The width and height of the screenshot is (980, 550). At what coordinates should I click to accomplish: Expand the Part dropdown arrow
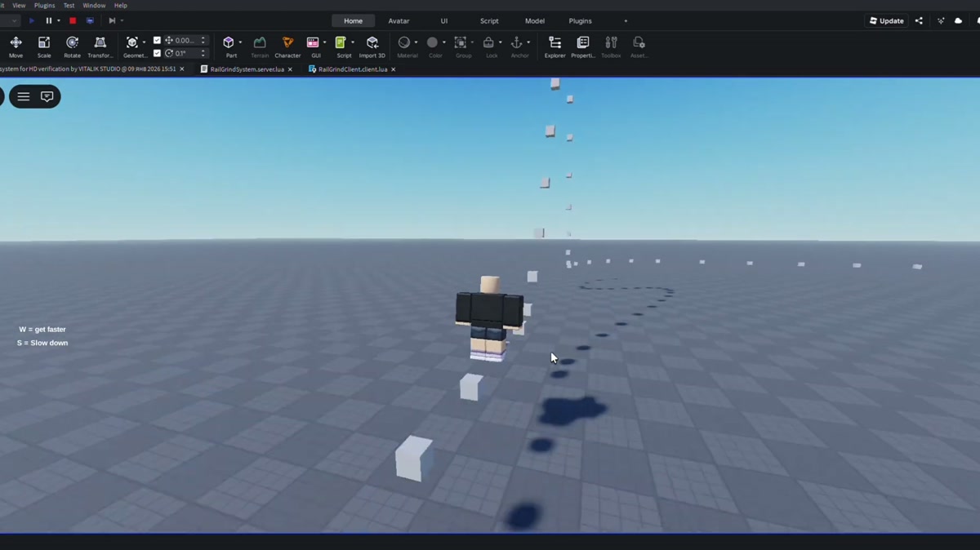tap(240, 42)
